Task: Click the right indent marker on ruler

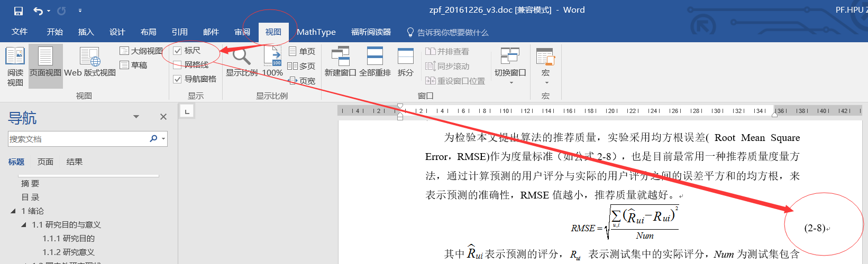Action: 775,114
